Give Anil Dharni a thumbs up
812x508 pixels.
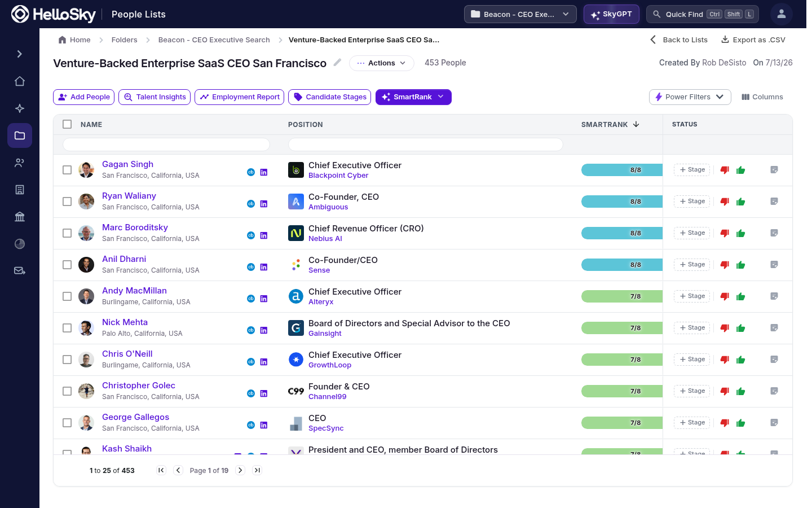pos(741,265)
